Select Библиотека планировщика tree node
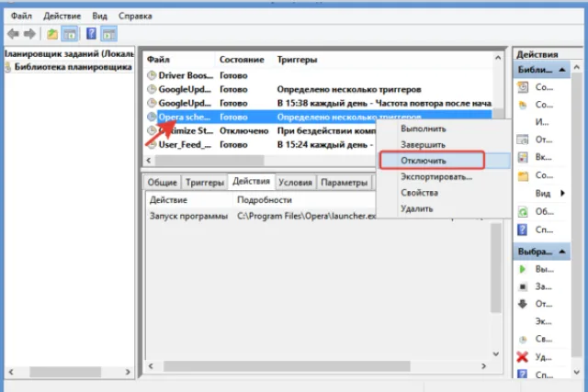The height and width of the screenshot is (392, 588). [x=73, y=67]
